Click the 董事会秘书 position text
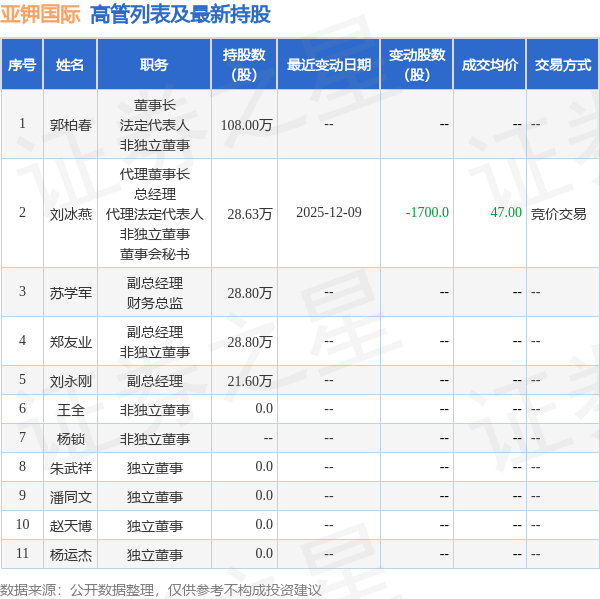The width and height of the screenshot is (600, 599). pyautogui.click(x=155, y=254)
